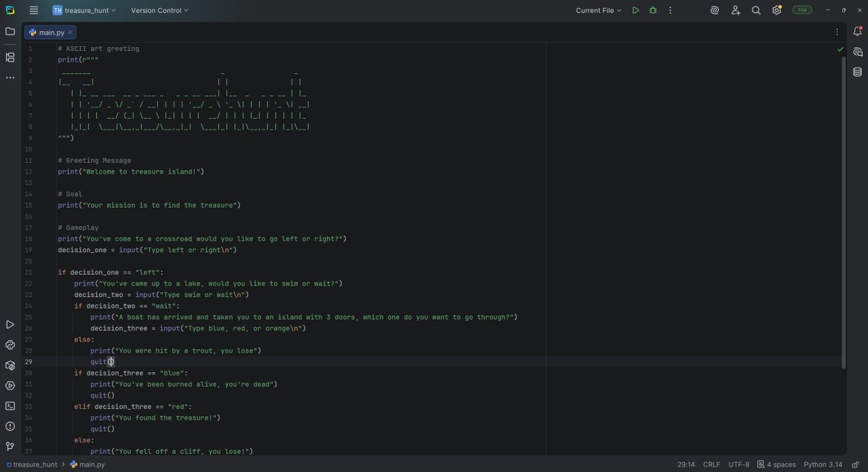This screenshot has height=472, width=868.
Task: Click main.py in the breadcrumb bar
Action: 87,465
